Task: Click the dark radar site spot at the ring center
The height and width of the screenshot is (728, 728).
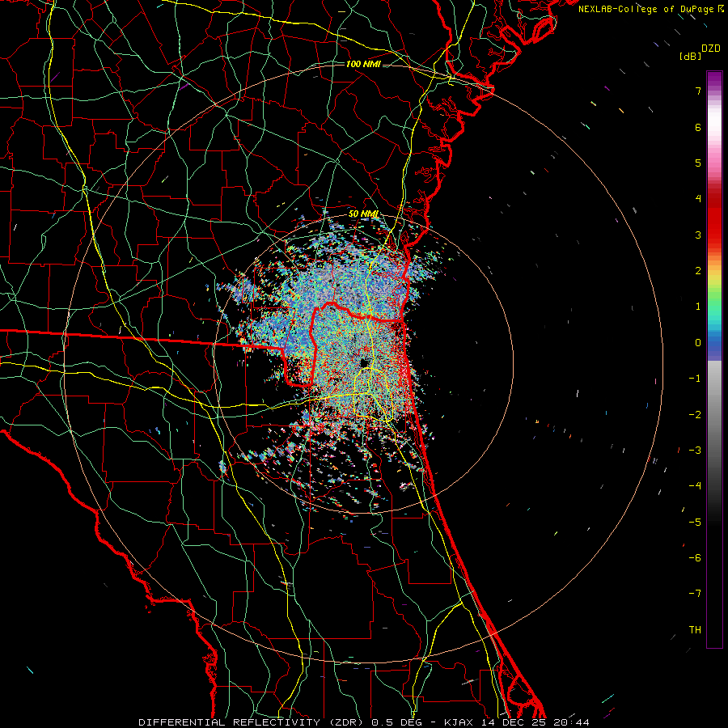Action: (x=364, y=362)
